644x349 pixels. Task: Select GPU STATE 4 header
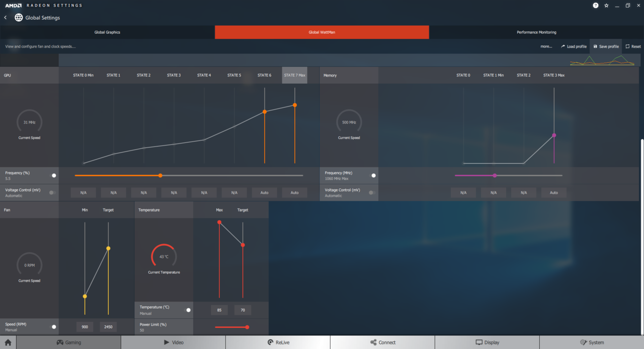(204, 75)
